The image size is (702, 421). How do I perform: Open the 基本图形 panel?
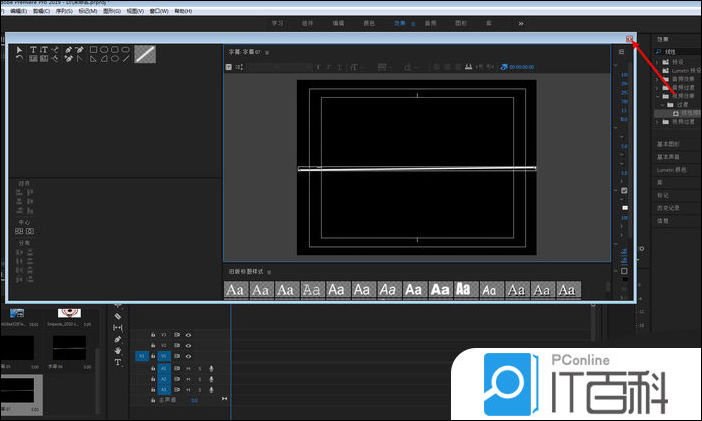[667, 145]
